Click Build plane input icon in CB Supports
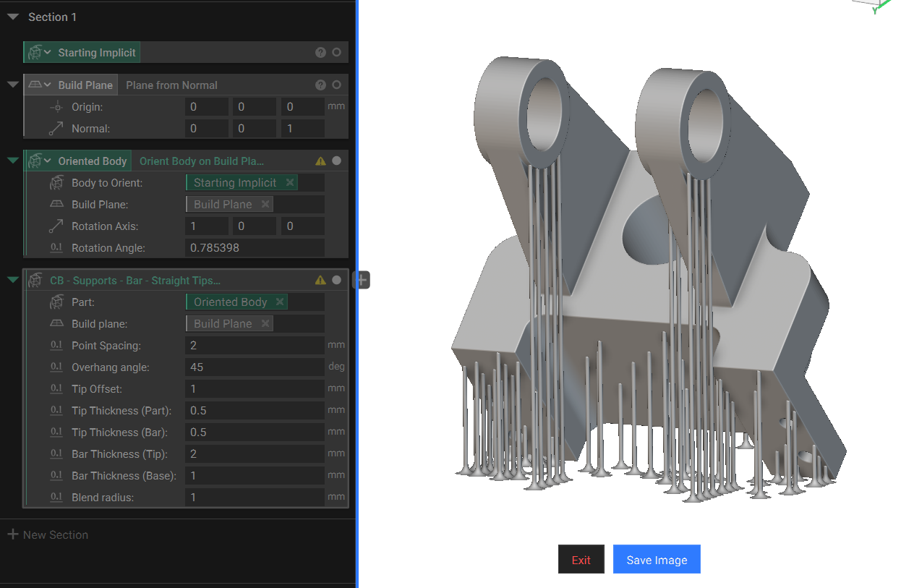 pyautogui.click(x=56, y=323)
